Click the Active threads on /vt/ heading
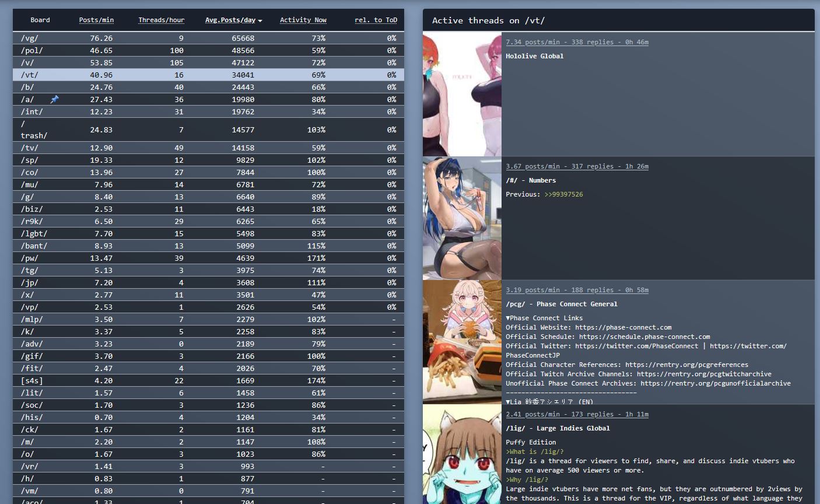820x504 pixels. [x=488, y=20]
